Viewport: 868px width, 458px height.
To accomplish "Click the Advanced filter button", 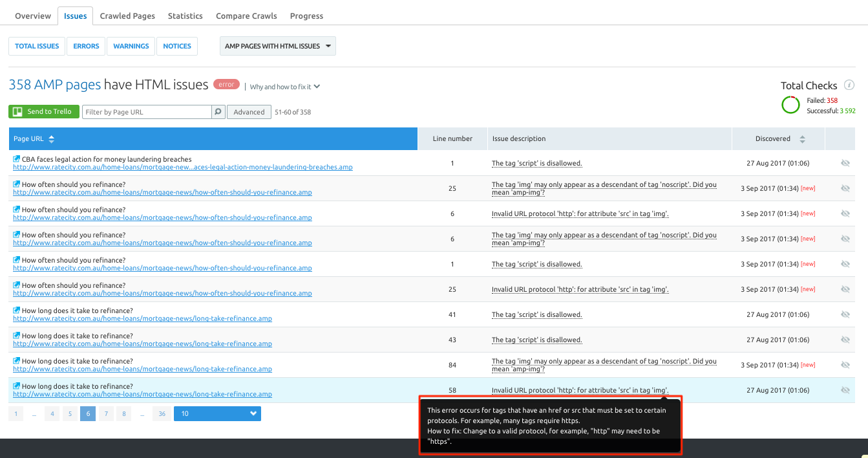I will pos(249,111).
